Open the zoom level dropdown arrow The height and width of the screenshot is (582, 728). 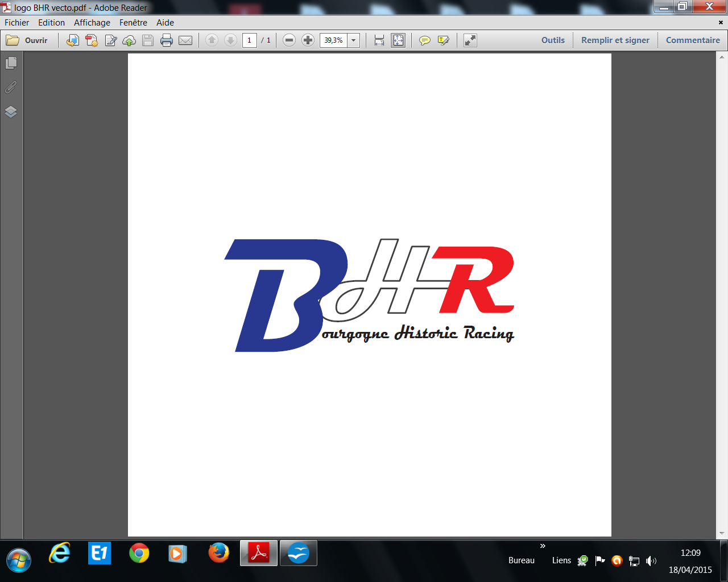tap(354, 40)
